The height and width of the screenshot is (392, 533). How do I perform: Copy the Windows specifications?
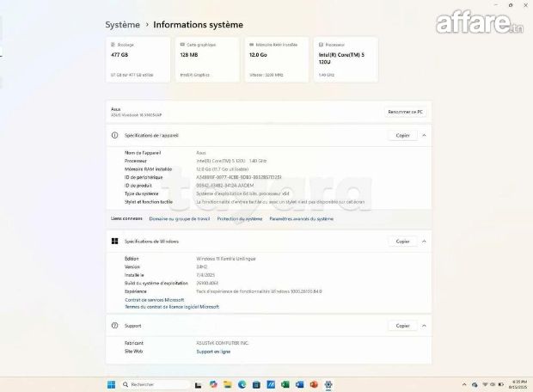point(402,242)
